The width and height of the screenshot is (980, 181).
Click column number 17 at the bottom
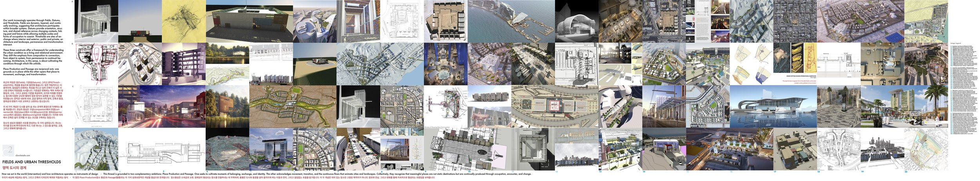775,172
